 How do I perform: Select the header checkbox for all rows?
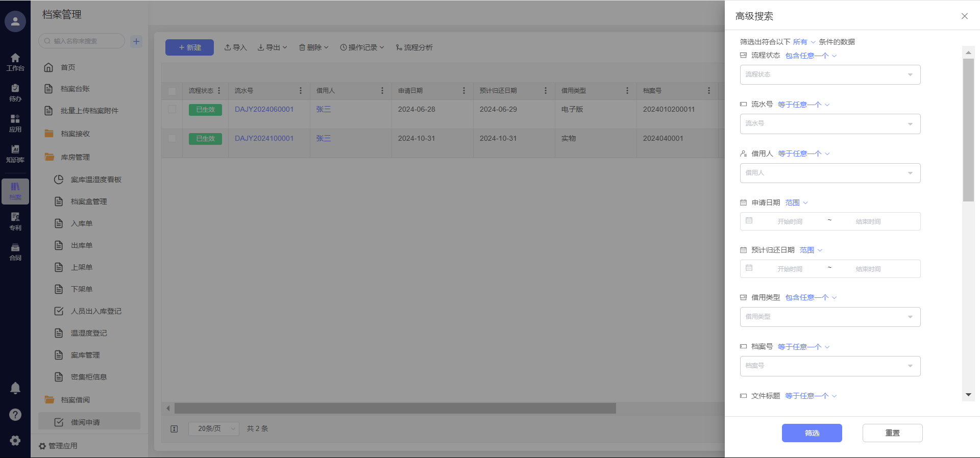click(172, 91)
